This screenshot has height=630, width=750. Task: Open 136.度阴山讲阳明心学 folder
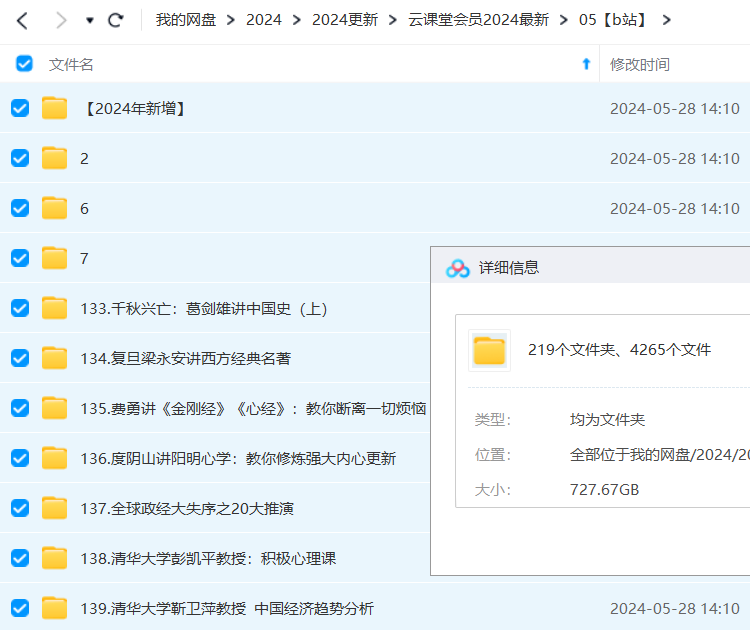click(x=238, y=458)
